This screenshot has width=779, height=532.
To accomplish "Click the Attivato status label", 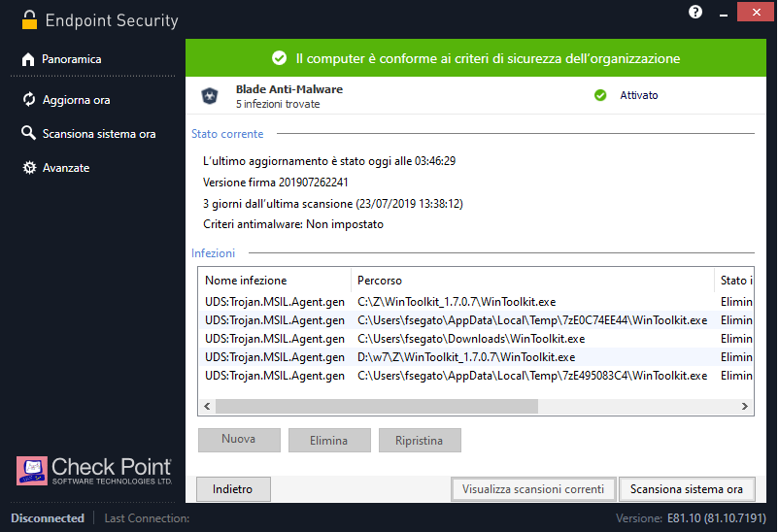I will [639, 95].
